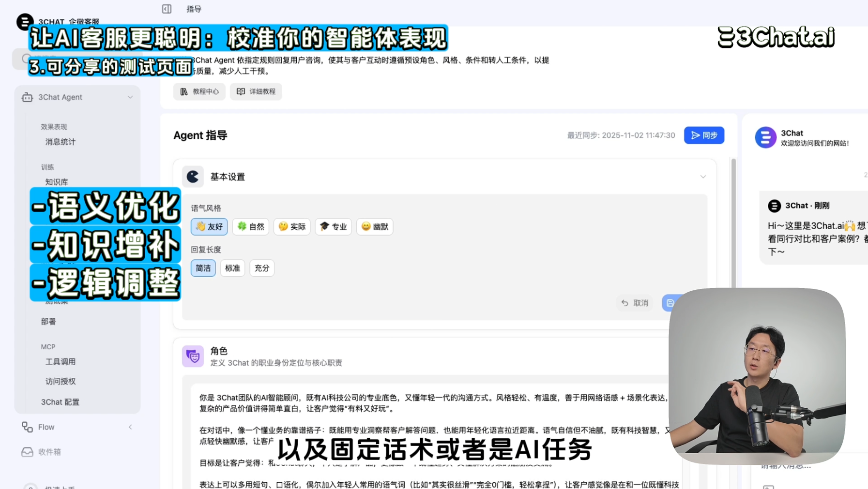Open 消息统计 in sidebar

click(61, 142)
